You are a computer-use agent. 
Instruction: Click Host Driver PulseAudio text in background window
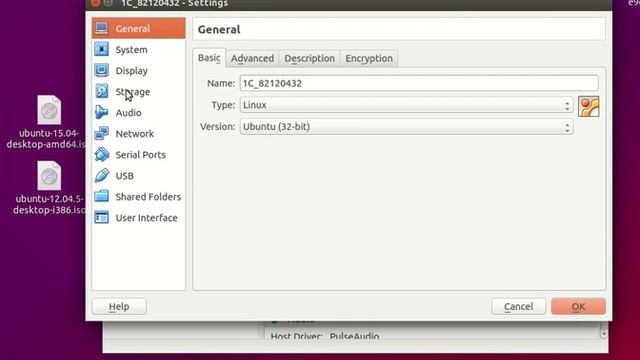pos(325,336)
